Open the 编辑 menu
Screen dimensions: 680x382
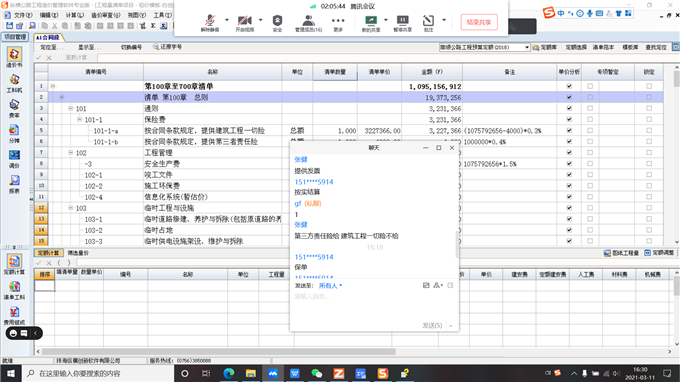(49, 15)
